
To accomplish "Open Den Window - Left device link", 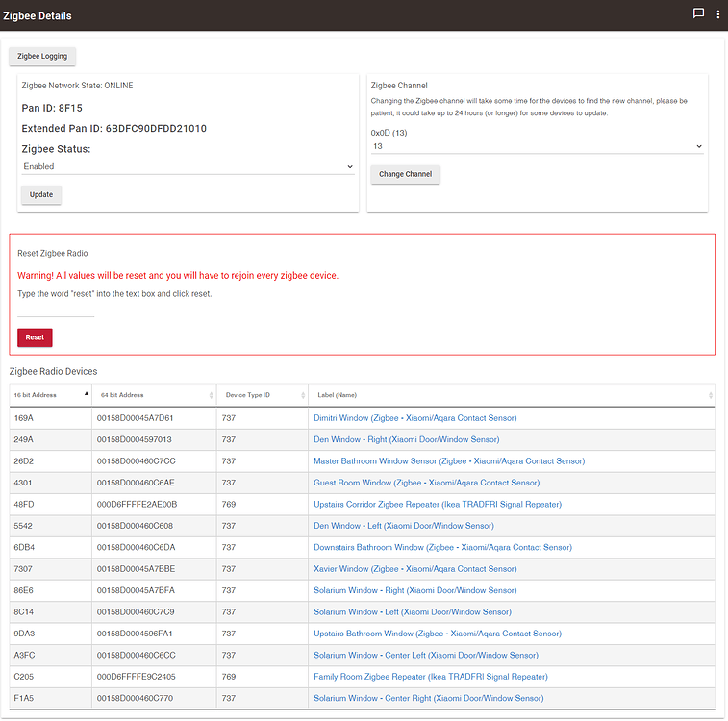I will tap(404, 526).
